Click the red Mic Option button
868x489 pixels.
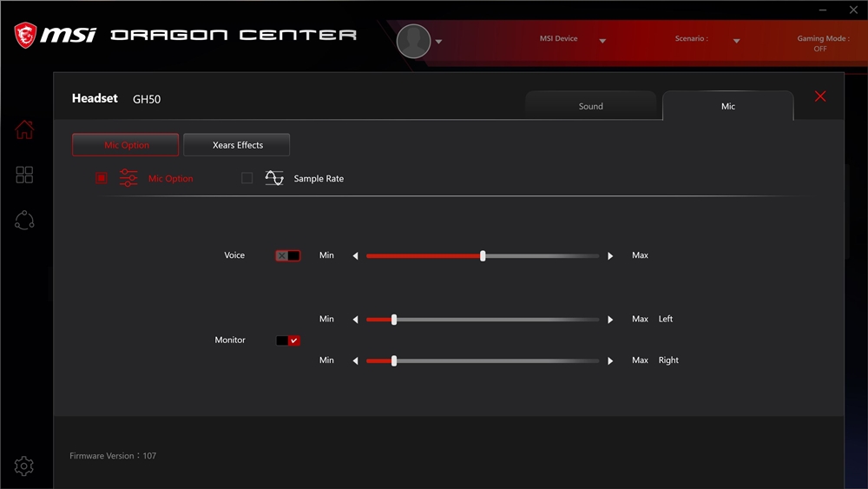tap(126, 144)
